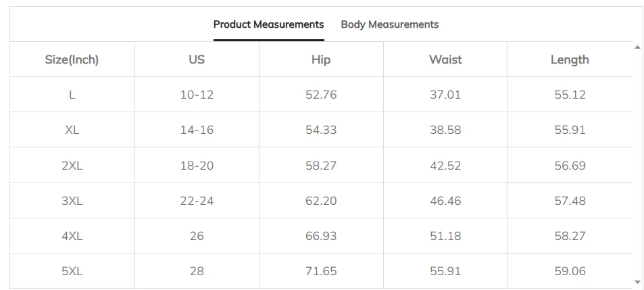
Task: Click the Size(Inch) column header
Action: (72, 59)
